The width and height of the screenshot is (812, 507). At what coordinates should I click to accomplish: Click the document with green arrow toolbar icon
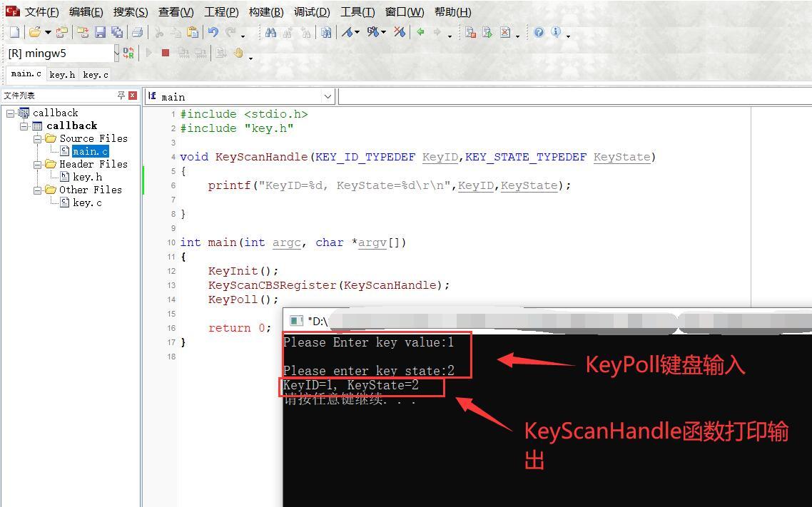coord(487,32)
